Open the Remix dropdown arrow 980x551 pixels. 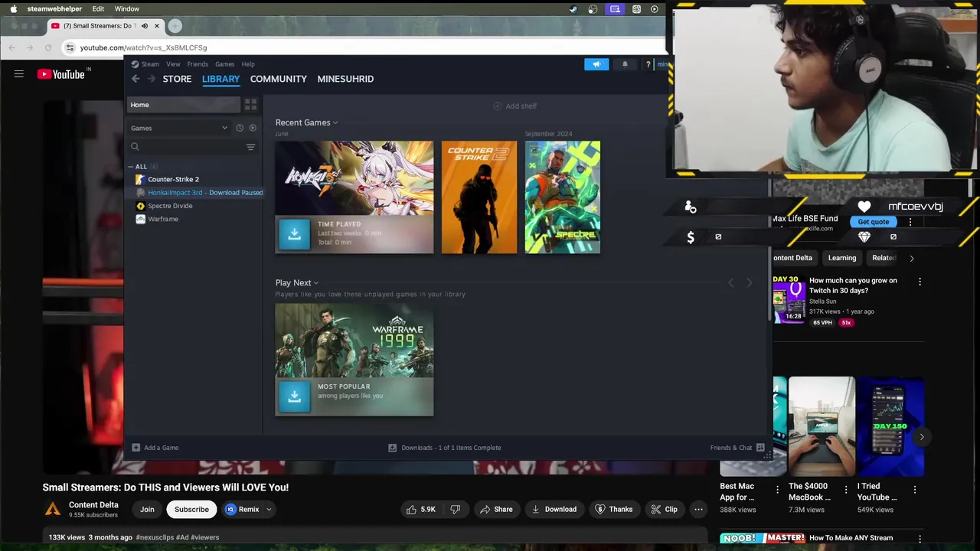click(269, 510)
